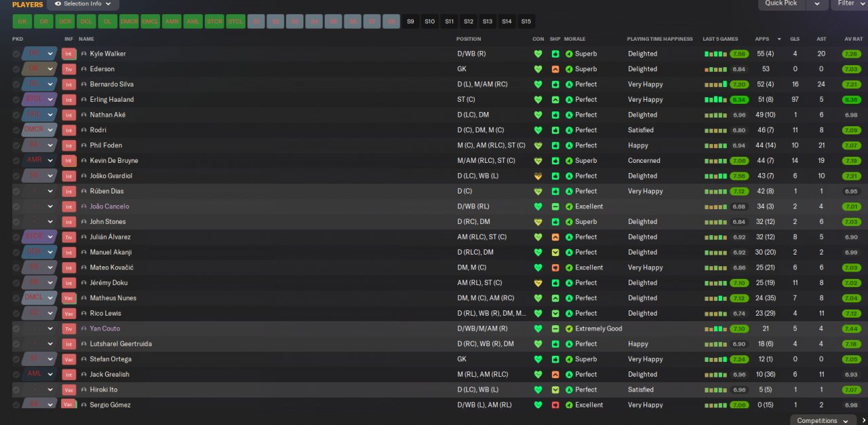Toggle picked checkmark for Yan Couto
Viewport: 868px width, 425px height.
click(x=16, y=329)
